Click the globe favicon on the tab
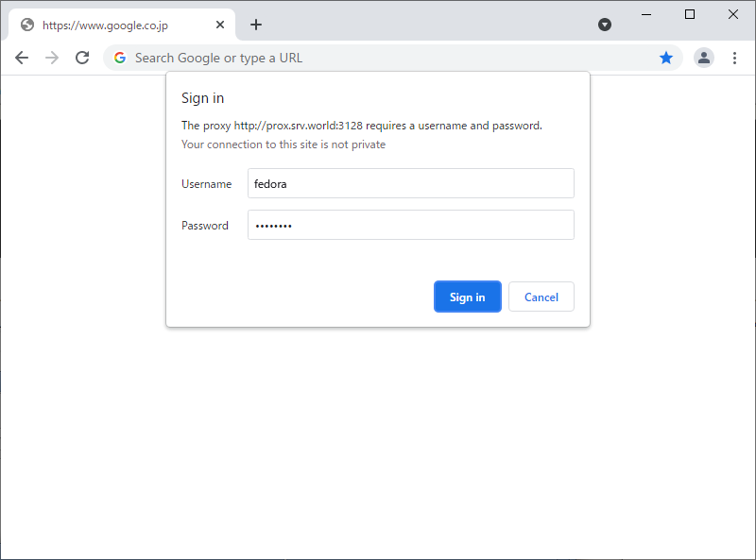Image resolution: width=756 pixels, height=560 pixels. coord(27,25)
